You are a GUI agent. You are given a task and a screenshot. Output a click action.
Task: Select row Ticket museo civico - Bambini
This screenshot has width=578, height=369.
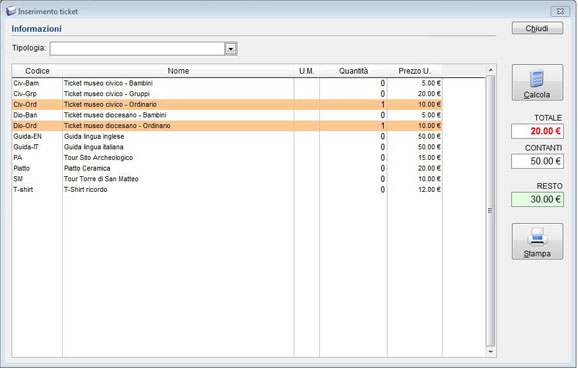[x=227, y=83]
